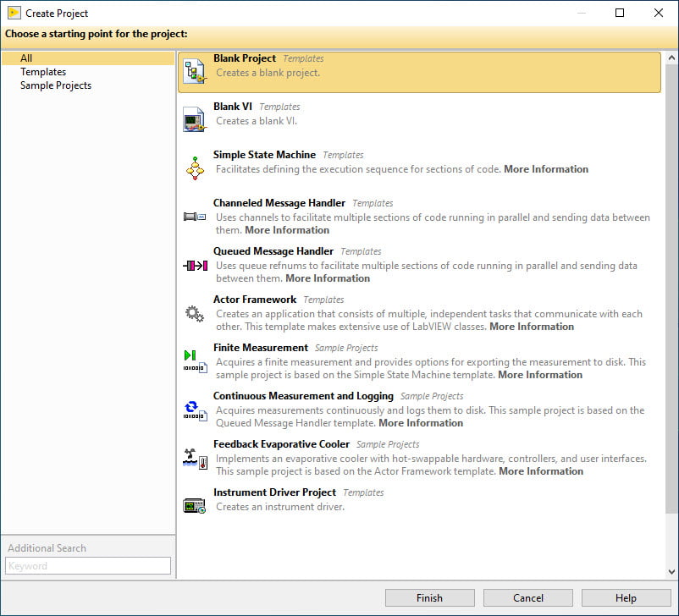Select the Queued Message Handler title

[273, 251]
